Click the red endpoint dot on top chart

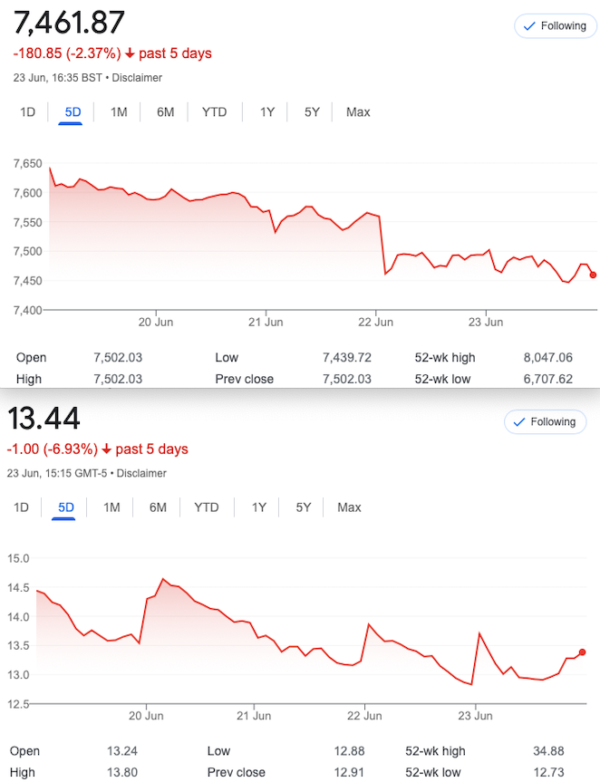tap(593, 275)
